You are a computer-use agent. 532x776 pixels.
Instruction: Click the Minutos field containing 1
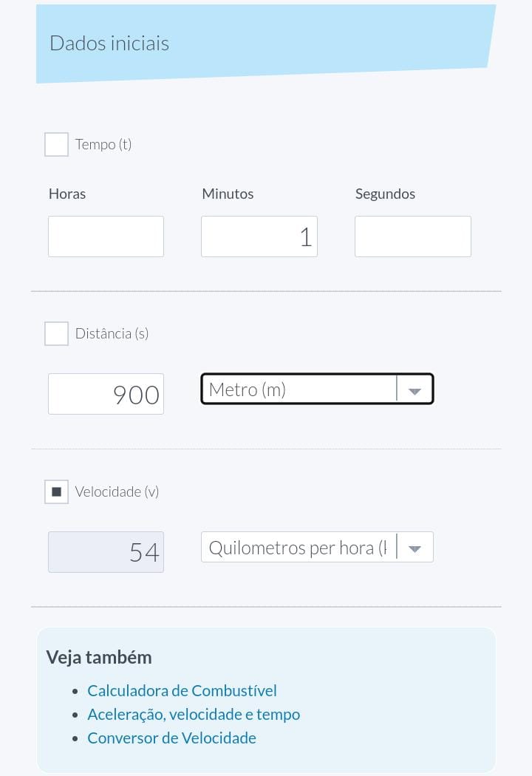259,236
